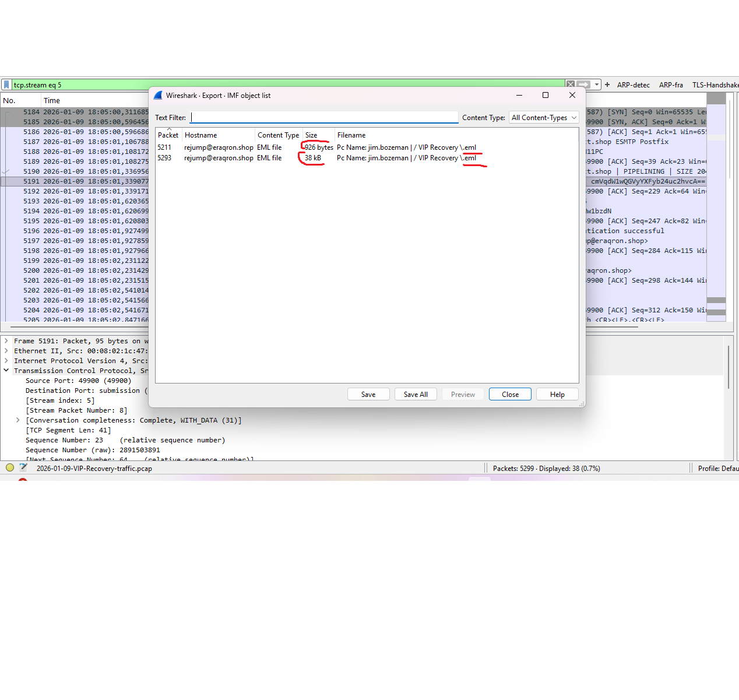Click the tcp.stream eq 5 filter field
The height and width of the screenshot is (700, 739).
[x=288, y=85]
